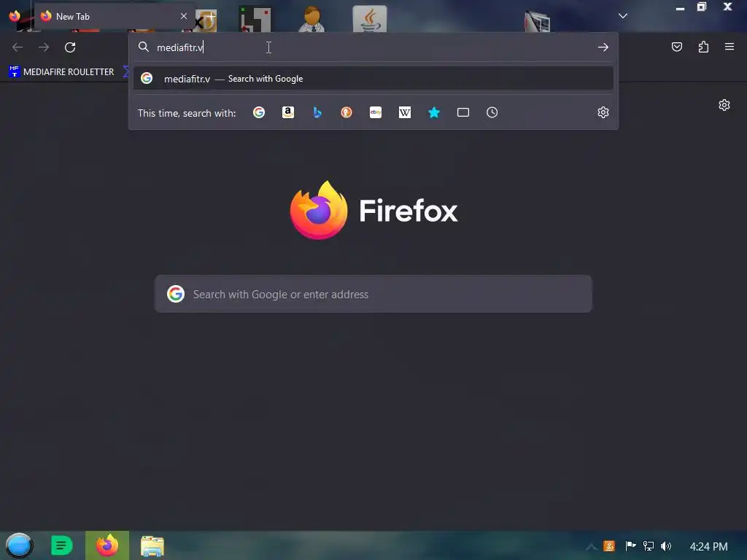Image resolution: width=747 pixels, height=560 pixels.
Task: Show hidden tray icons chevron
Action: [591, 547]
